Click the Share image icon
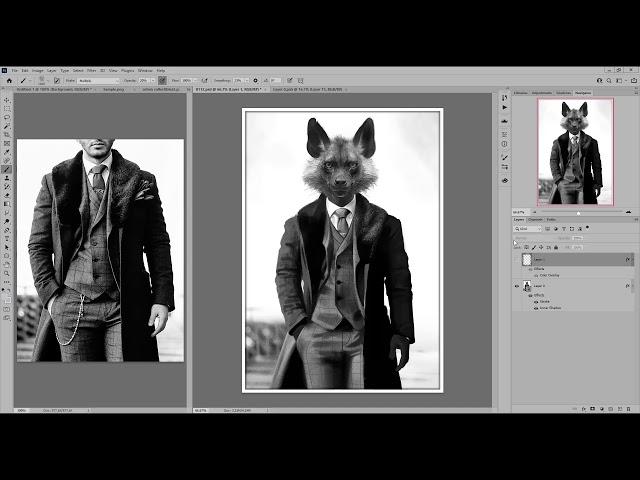The height and width of the screenshot is (480, 640). click(x=634, y=81)
